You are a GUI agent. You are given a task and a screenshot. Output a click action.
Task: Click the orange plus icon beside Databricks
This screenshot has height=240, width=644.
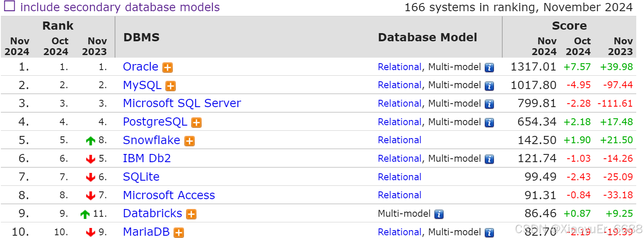191,215
